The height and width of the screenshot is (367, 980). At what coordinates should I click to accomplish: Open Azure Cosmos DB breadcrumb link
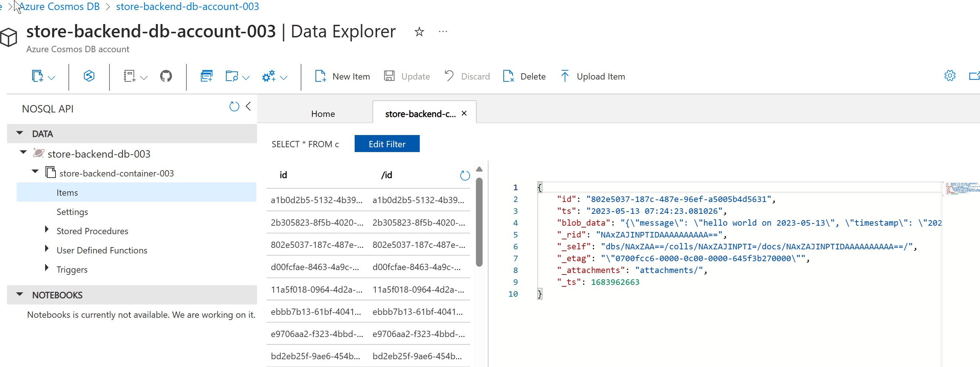click(x=59, y=6)
